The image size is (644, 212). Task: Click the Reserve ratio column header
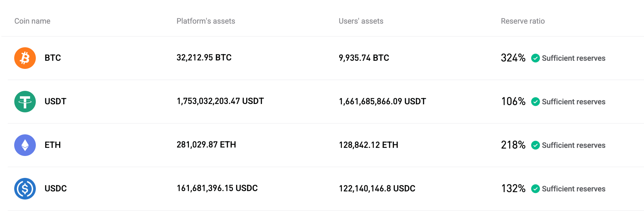[522, 21]
